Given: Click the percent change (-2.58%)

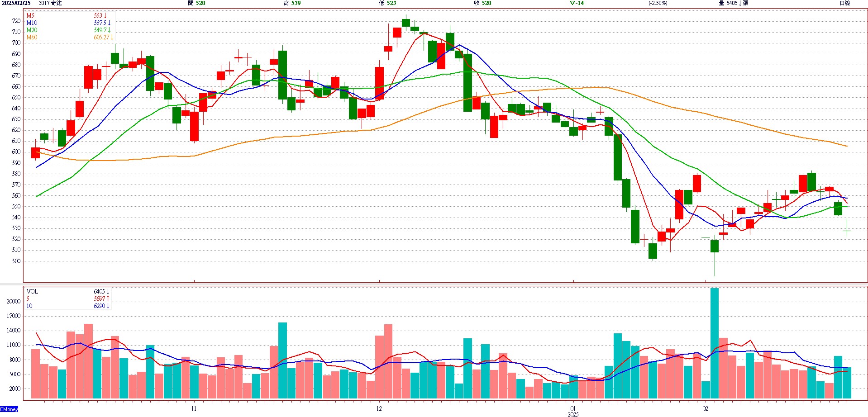Looking at the screenshot, I should click(658, 3).
